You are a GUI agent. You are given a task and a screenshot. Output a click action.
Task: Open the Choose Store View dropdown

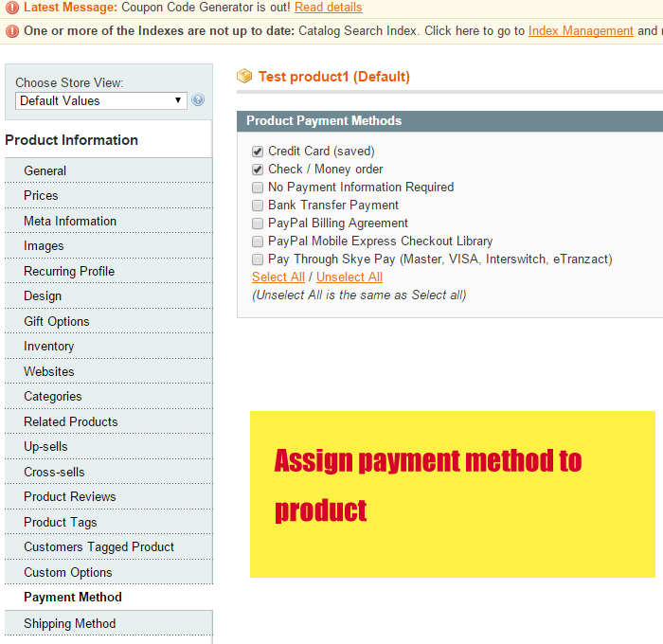point(100,100)
